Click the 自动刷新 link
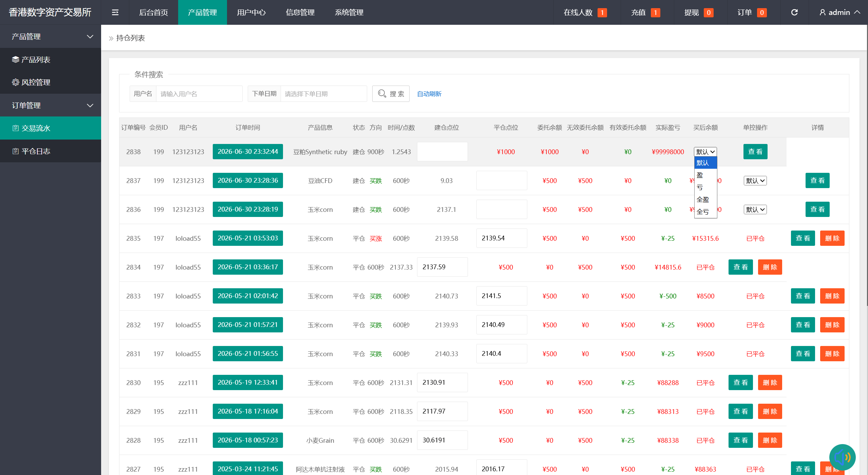Viewport: 868px width, 475px height. pyautogui.click(x=429, y=94)
